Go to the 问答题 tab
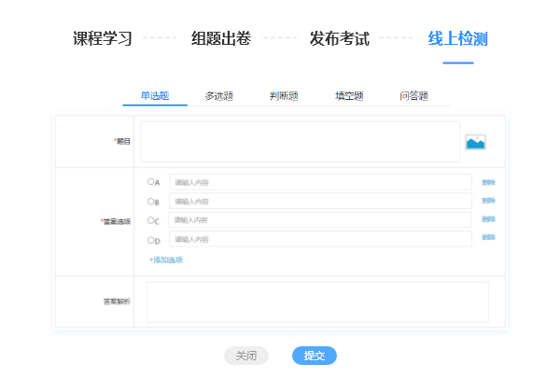560x392 pixels. point(413,96)
